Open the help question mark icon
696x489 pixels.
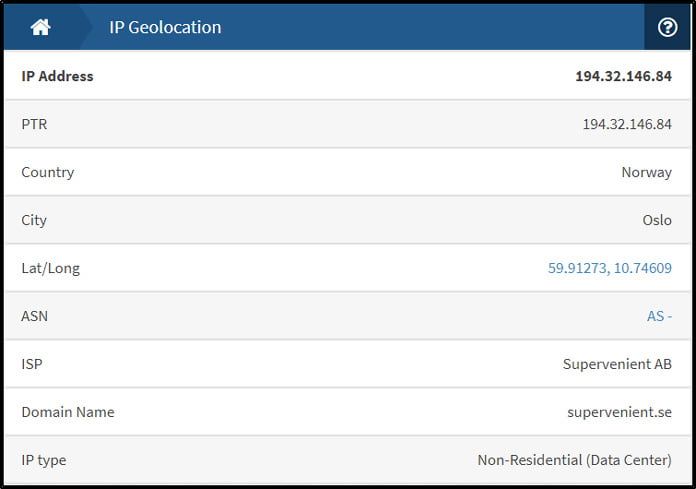click(x=667, y=27)
